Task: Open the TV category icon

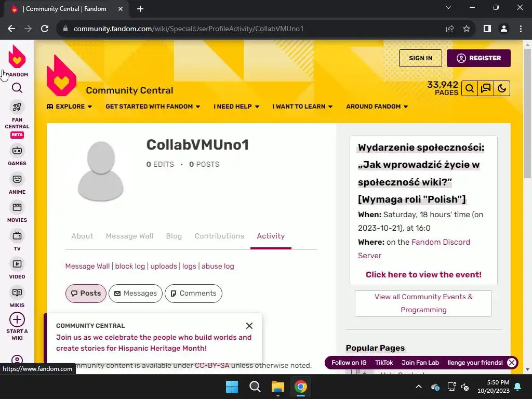Action: 17,236
